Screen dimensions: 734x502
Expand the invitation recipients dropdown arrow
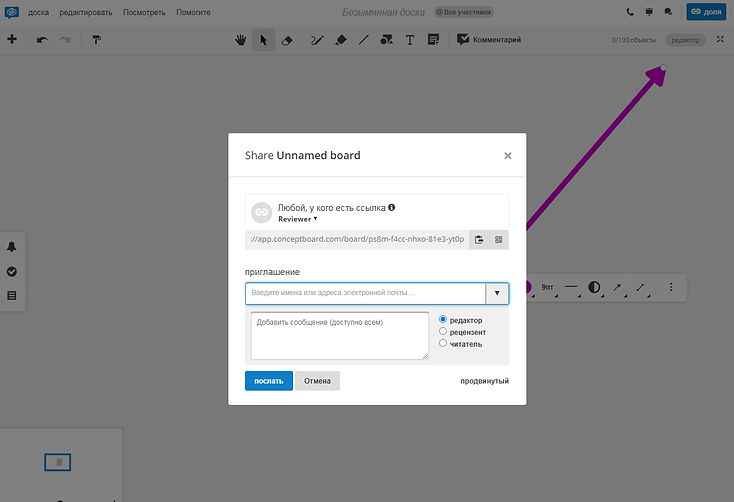(497, 293)
